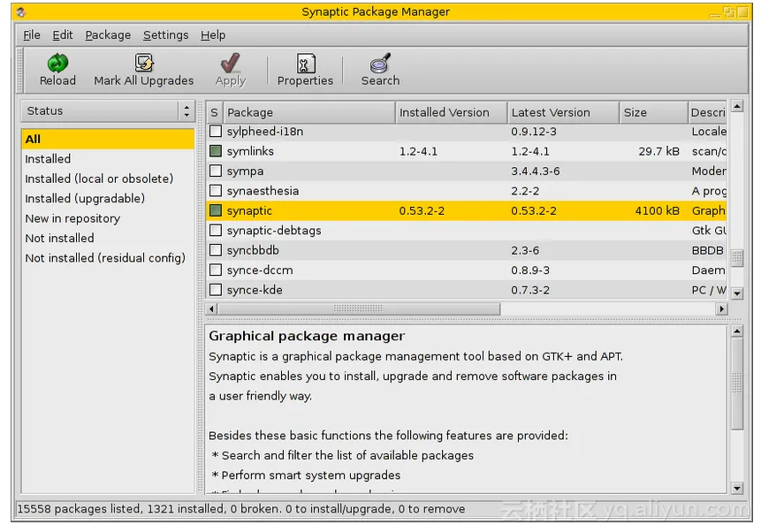The image size is (761, 532).
Task: Open the File menu
Action: [32, 35]
